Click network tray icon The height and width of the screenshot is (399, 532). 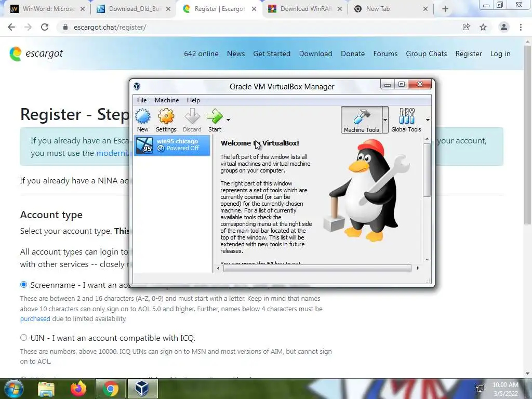[480, 389]
